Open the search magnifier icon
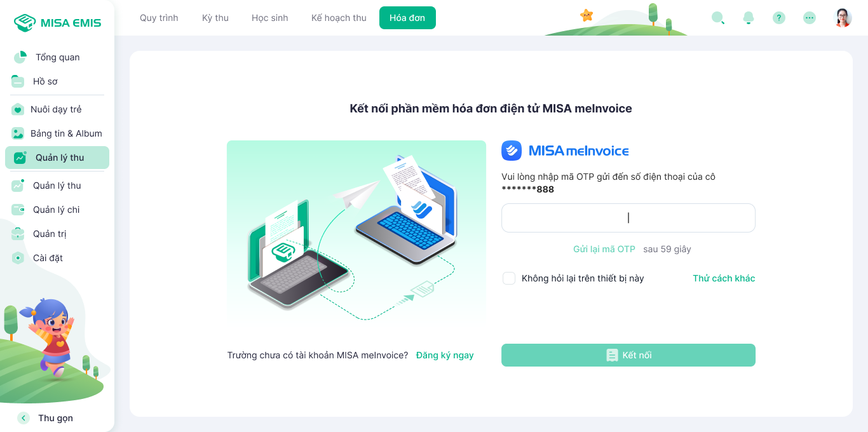This screenshot has width=868, height=432. pos(717,18)
